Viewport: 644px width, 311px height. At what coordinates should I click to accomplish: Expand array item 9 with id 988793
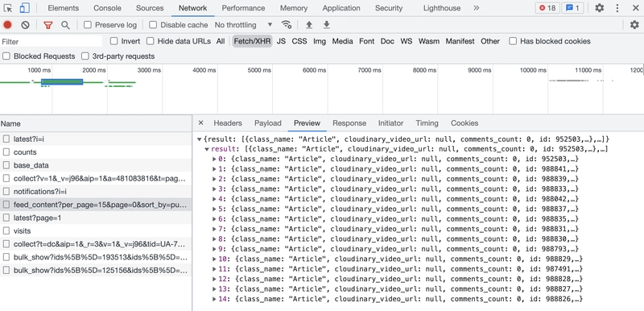[214, 249]
